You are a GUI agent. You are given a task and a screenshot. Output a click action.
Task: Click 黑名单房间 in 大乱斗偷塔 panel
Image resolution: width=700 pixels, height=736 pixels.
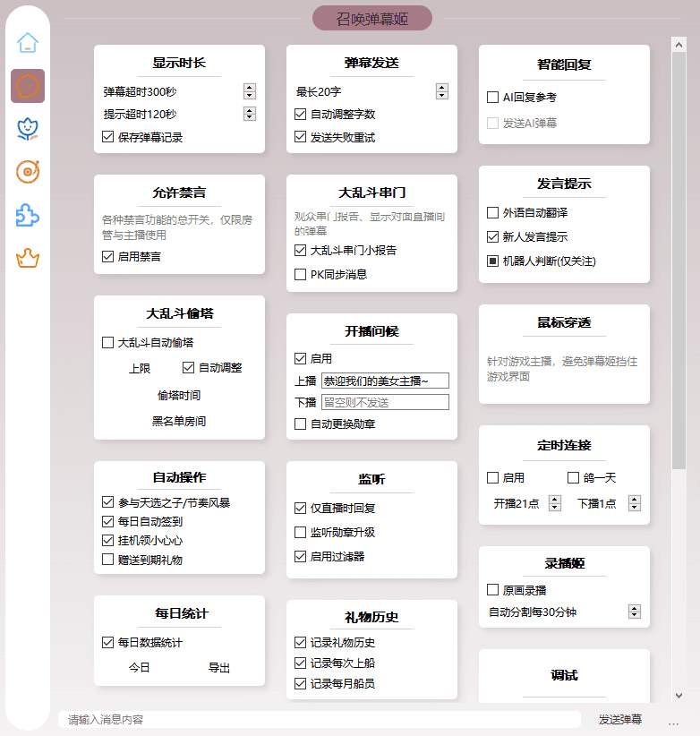pos(179,421)
